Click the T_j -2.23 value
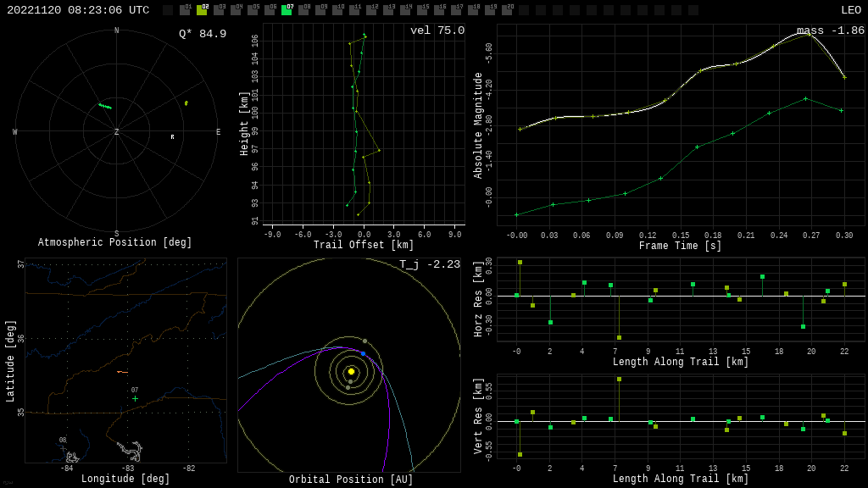This screenshot has height=488, width=868. [x=430, y=264]
